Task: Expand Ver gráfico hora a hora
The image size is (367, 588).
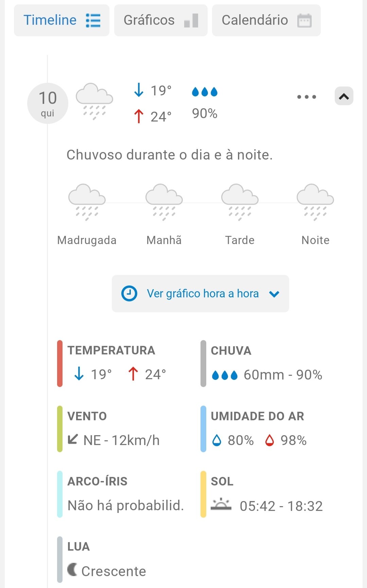Action: pyautogui.click(x=203, y=294)
